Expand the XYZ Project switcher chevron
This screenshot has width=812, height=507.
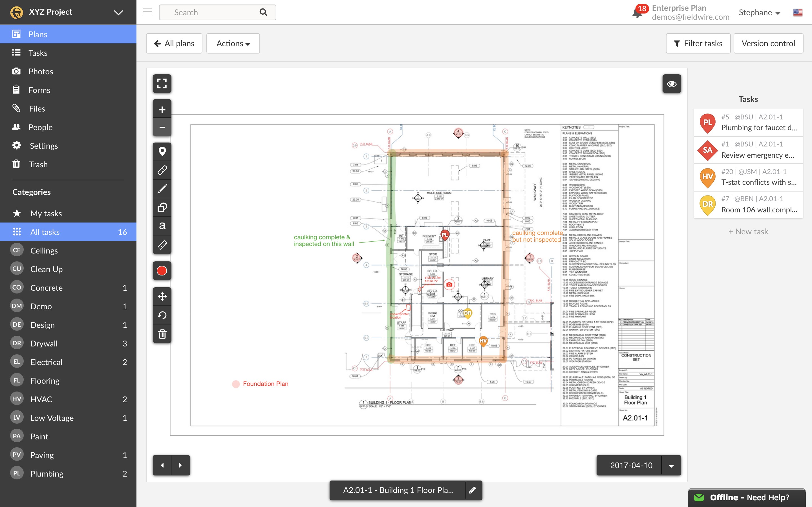pos(118,12)
